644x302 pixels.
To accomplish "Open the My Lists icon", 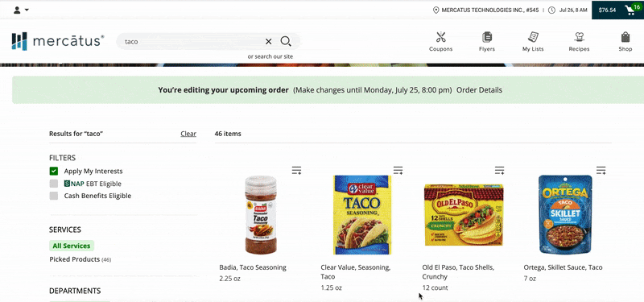I will (533, 37).
